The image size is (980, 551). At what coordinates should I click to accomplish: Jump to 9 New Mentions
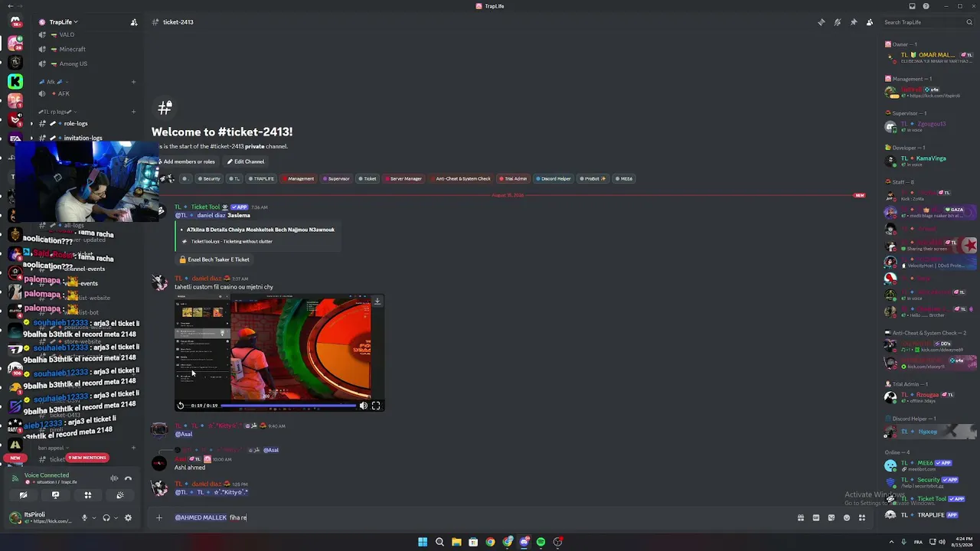[87, 458]
